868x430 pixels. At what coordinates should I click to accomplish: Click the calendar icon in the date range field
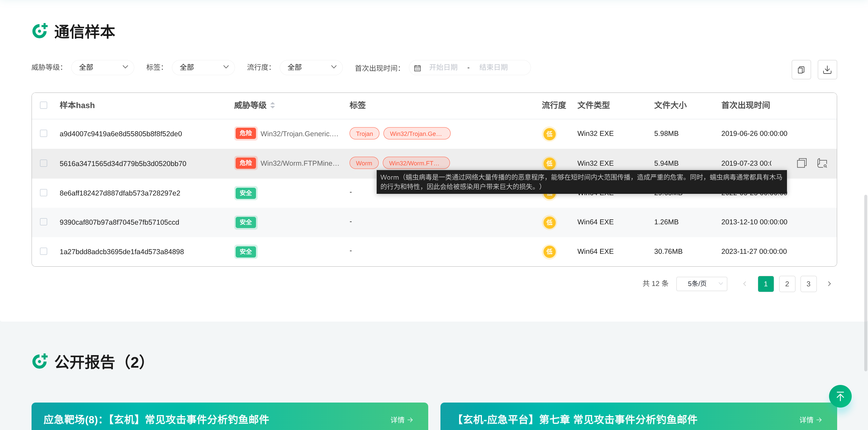(x=417, y=68)
